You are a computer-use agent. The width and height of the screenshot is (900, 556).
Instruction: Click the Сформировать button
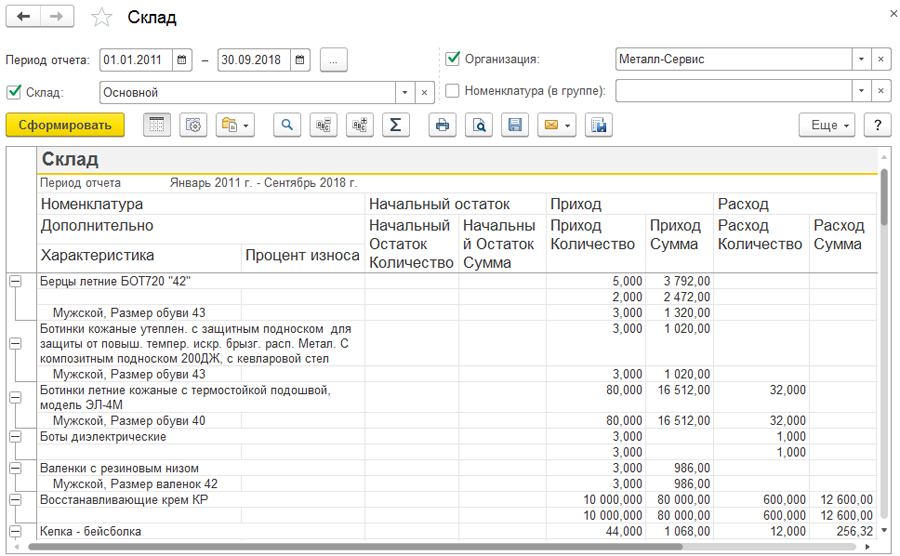pyautogui.click(x=65, y=125)
